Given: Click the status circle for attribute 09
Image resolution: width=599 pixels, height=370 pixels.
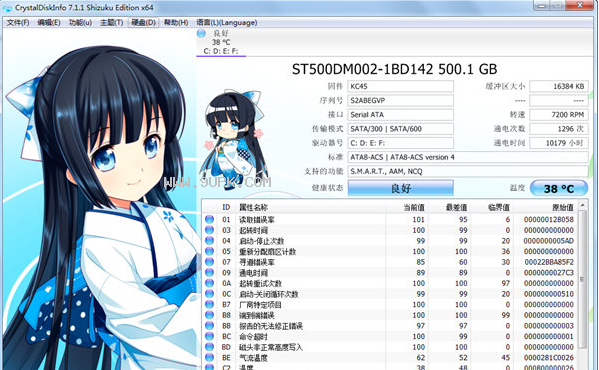Looking at the screenshot, I should (209, 272).
